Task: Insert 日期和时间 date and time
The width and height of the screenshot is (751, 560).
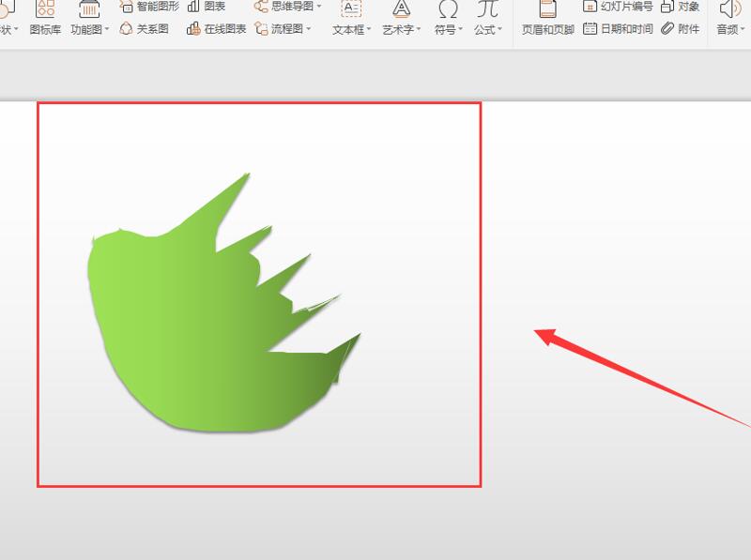Action: point(618,29)
